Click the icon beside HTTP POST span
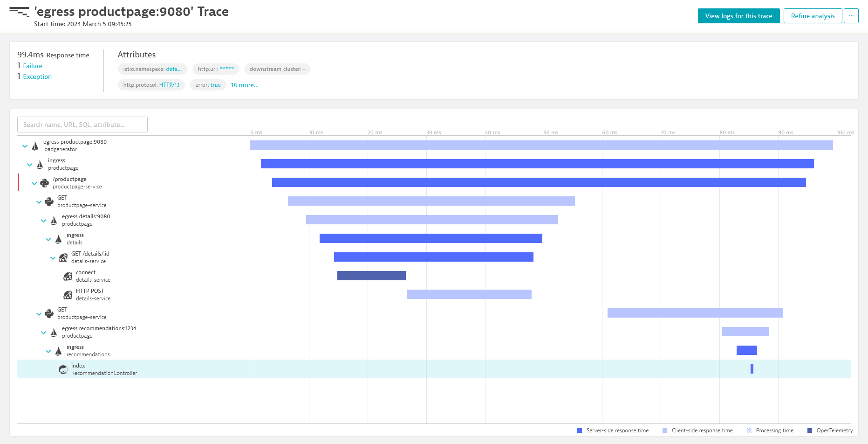 point(68,295)
